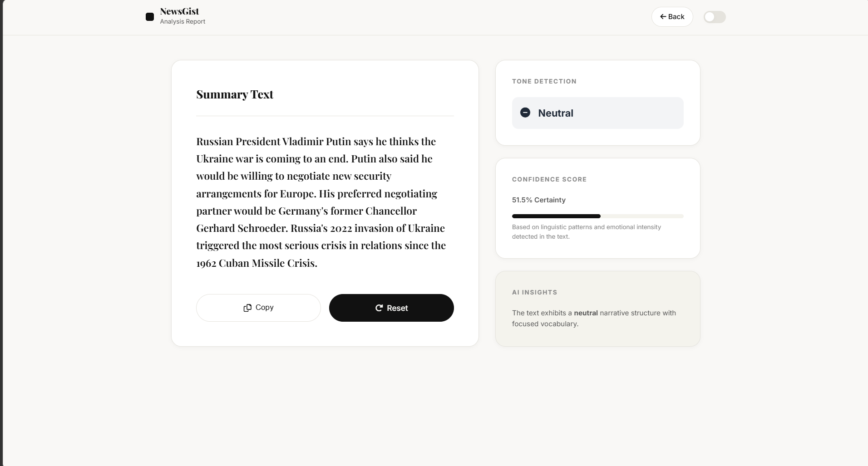Click the Confidence Score label

(x=549, y=179)
